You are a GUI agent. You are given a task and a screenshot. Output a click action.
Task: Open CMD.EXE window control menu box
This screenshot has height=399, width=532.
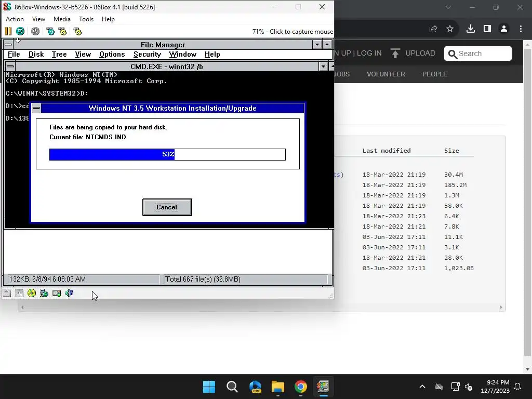click(x=10, y=66)
